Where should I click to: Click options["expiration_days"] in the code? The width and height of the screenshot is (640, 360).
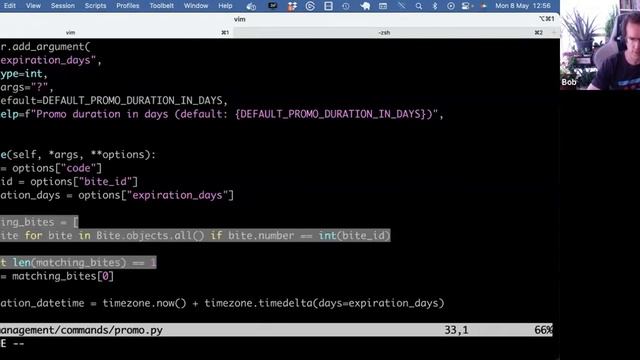coord(156,195)
